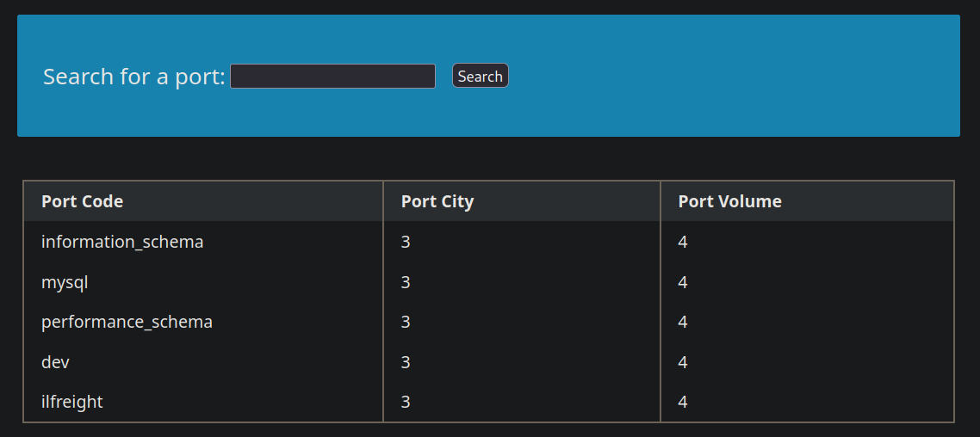Click the mysql port code cell

tap(65, 282)
